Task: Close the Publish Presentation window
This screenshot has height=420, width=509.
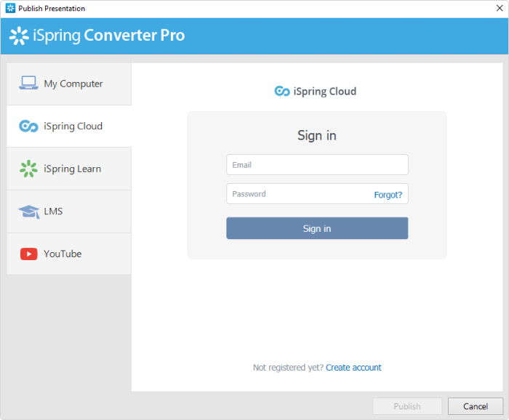Action: [500, 8]
